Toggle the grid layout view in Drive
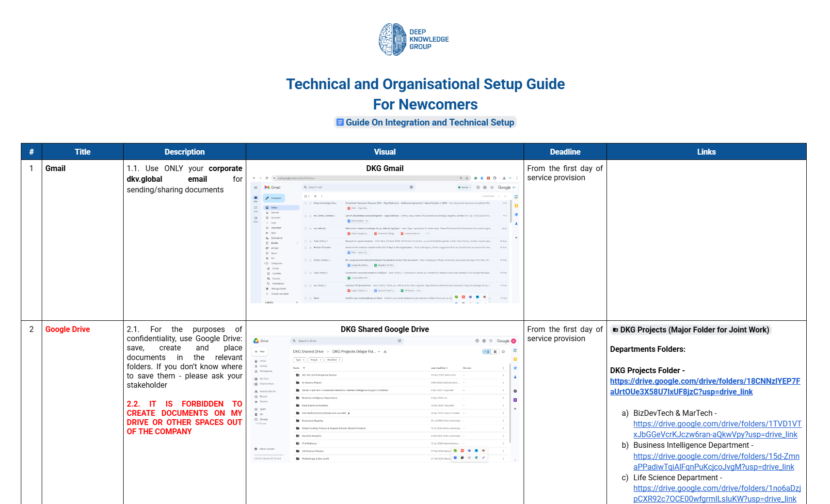This screenshot has height=504, width=830. click(x=495, y=352)
